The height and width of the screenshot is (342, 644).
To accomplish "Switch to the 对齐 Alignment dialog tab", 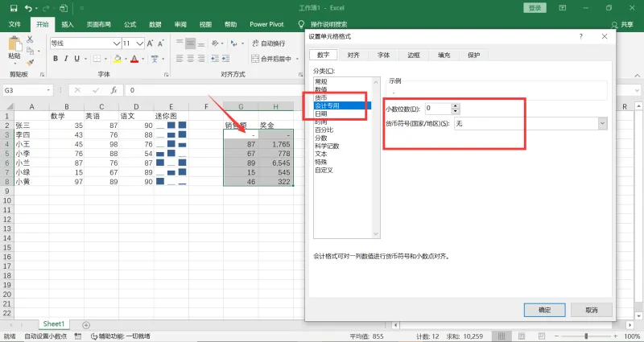I will tap(353, 55).
